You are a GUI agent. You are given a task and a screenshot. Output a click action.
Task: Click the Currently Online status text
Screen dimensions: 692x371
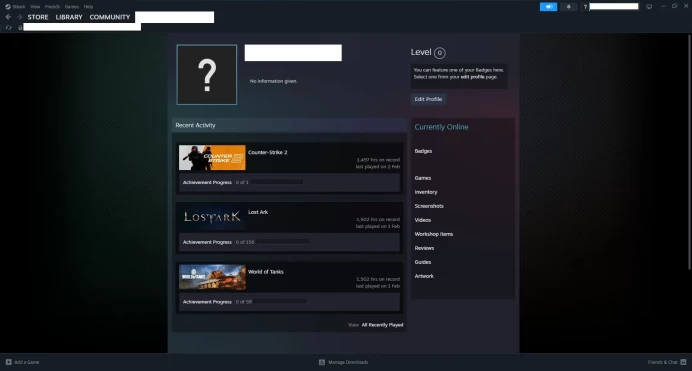point(441,127)
